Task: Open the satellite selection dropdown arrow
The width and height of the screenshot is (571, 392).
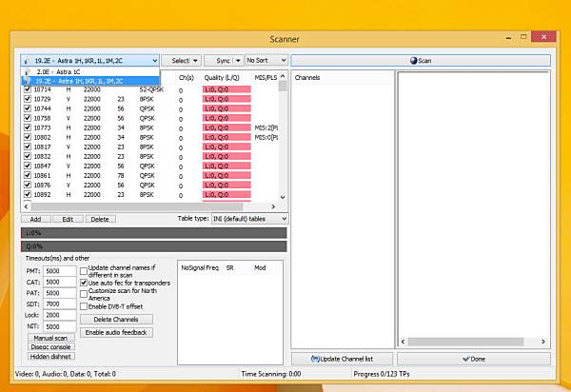Action: [x=155, y=61]
